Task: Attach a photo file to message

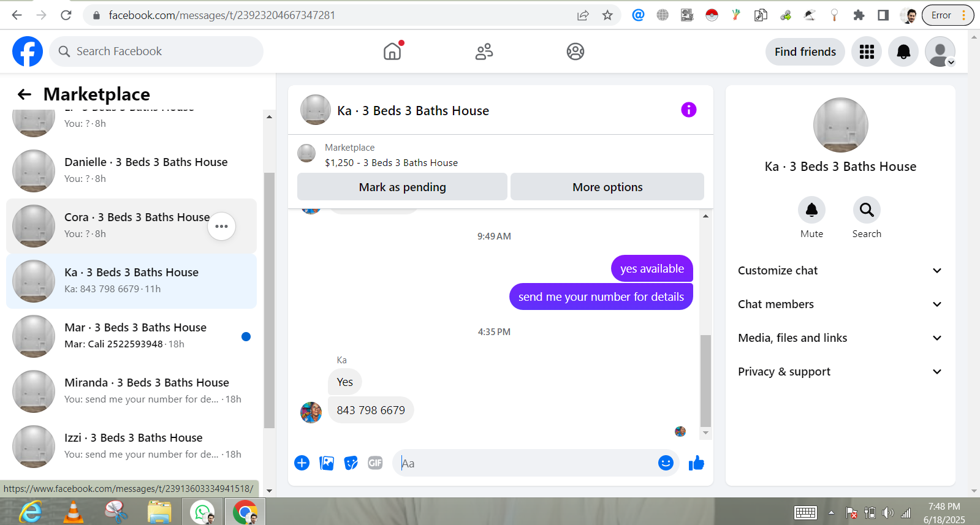Action: (x=327, y=463)
